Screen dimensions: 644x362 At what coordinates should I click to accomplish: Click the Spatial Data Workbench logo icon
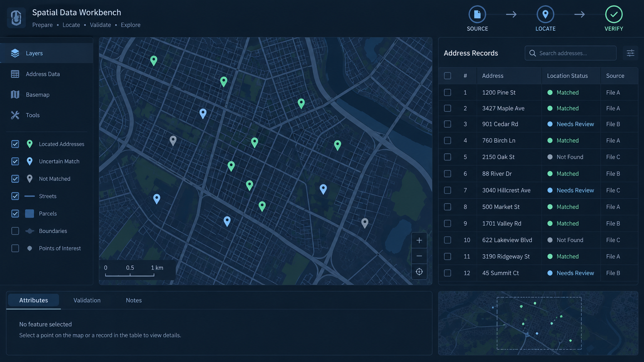[16, 18]
